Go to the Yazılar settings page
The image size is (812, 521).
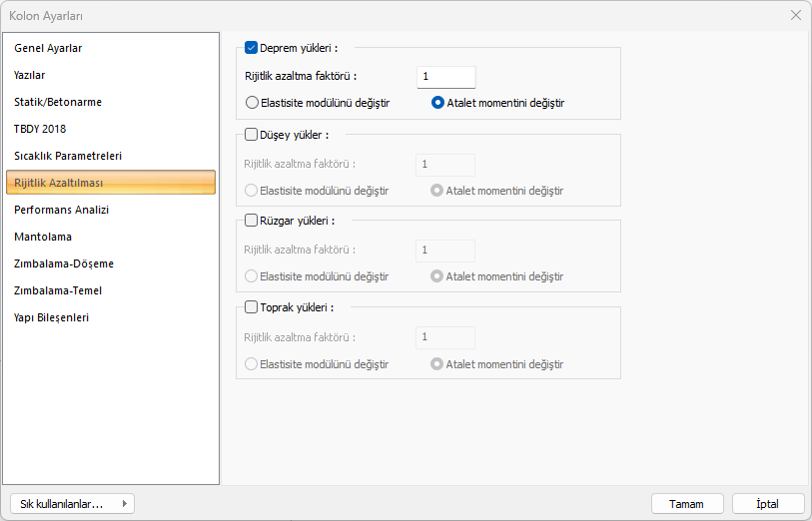point(30,75)
